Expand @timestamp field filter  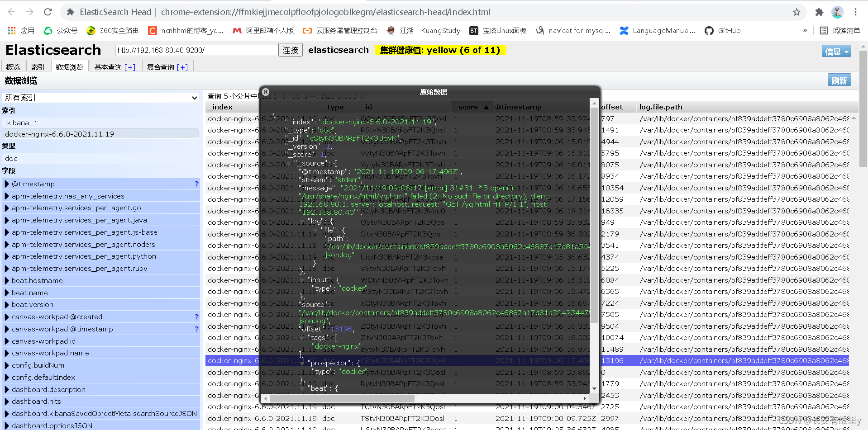[7, 184]
